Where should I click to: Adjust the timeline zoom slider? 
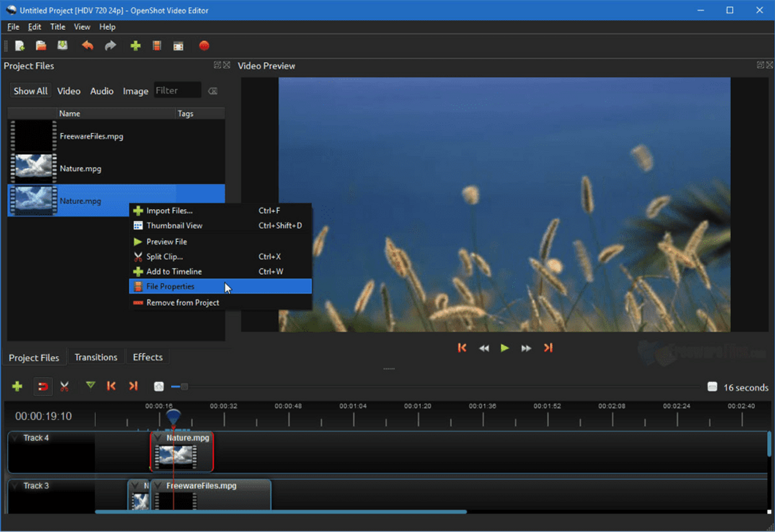183,386
